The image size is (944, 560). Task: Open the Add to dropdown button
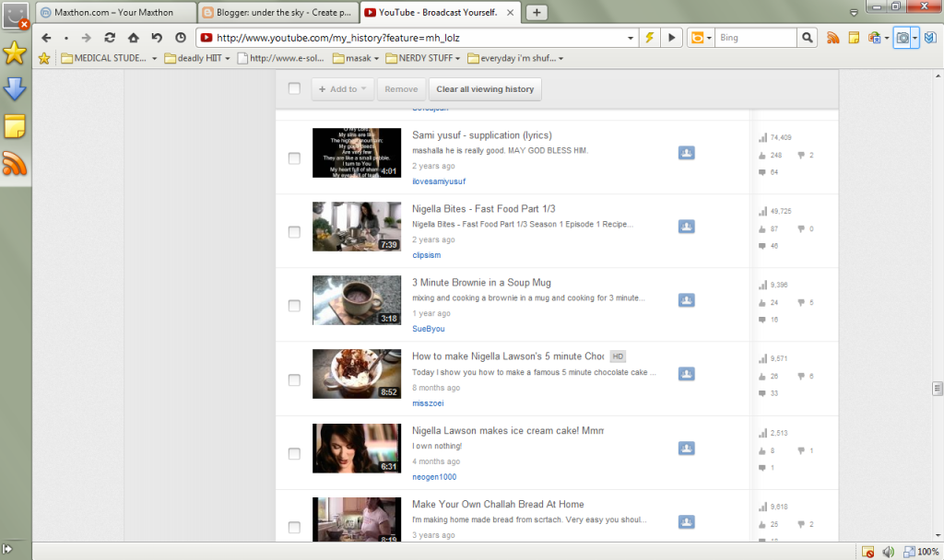coord(343,89)
